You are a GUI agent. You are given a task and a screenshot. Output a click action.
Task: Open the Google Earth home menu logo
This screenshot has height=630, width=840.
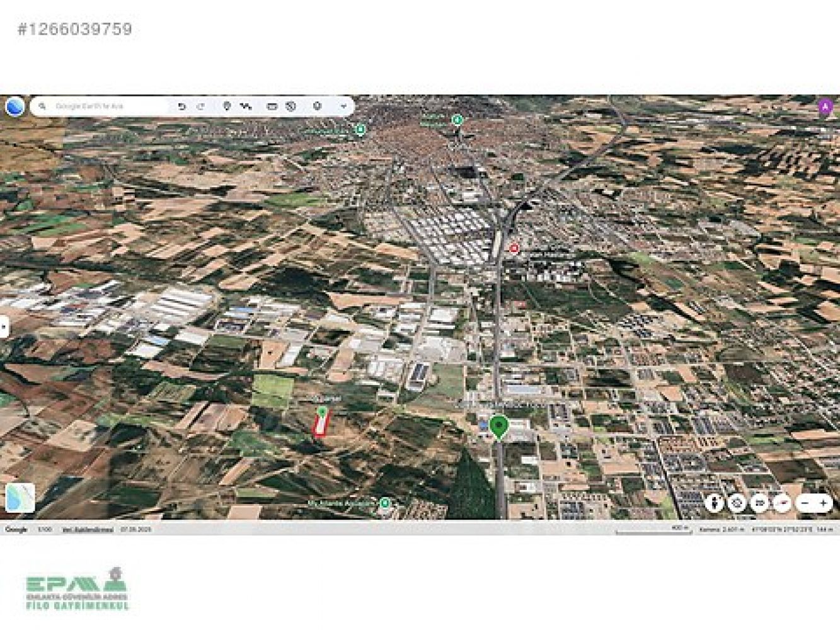pos(14,106)
